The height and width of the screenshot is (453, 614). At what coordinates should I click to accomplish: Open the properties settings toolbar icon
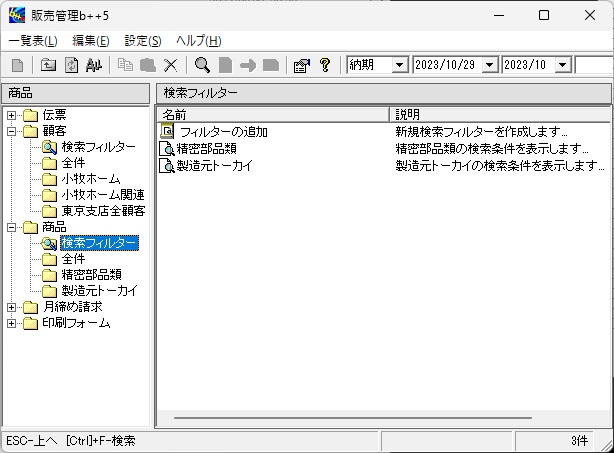point(302,65)
